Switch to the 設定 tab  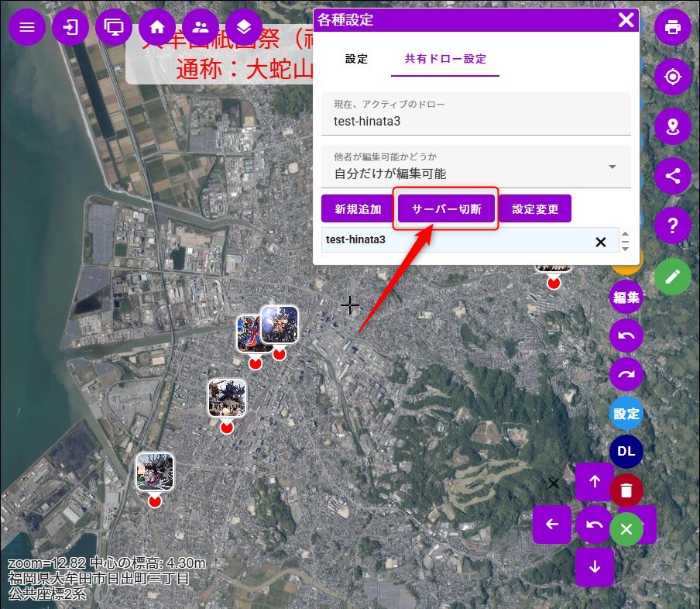pyautogui.click(x=356, y=59)
